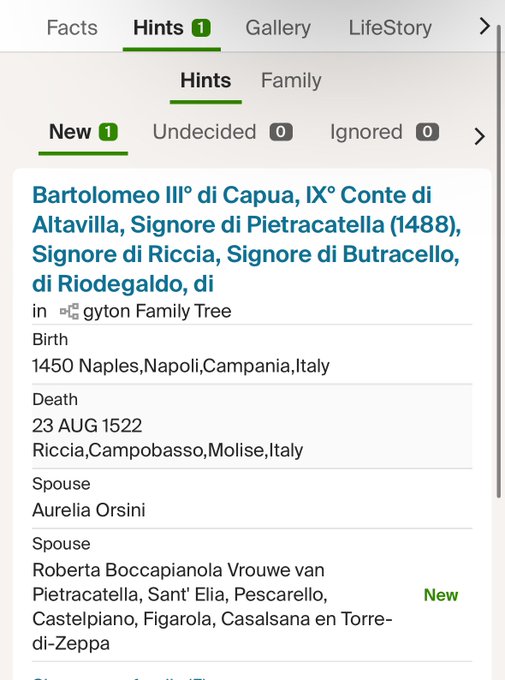Tap the green badge on the top Hints tab

click(201, 28)
